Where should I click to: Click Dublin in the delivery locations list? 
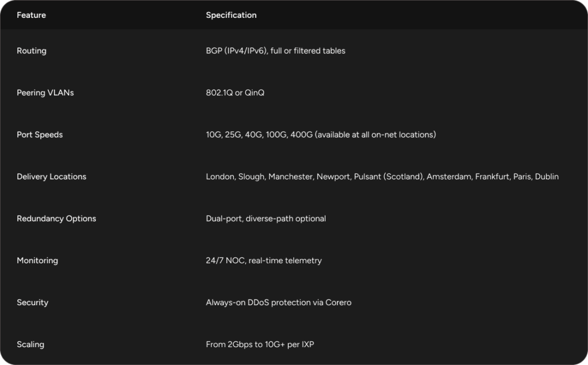[547, 176]
